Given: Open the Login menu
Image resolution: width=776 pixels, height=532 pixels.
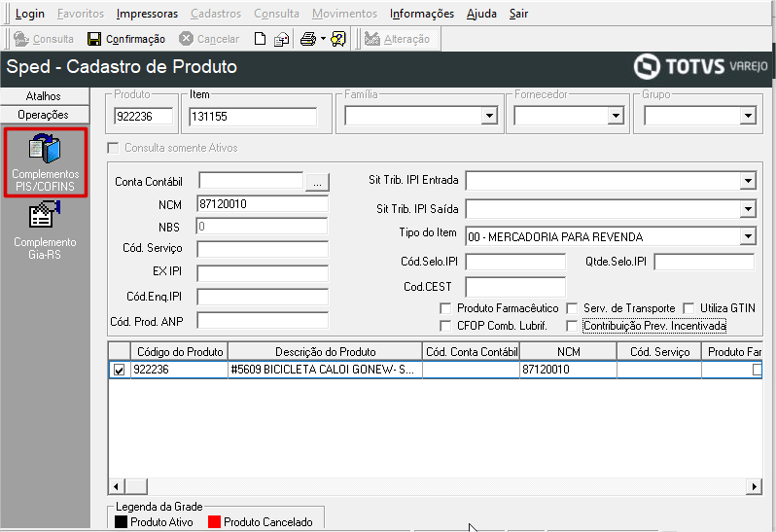Looking at the screenshot, I should 30,14.
